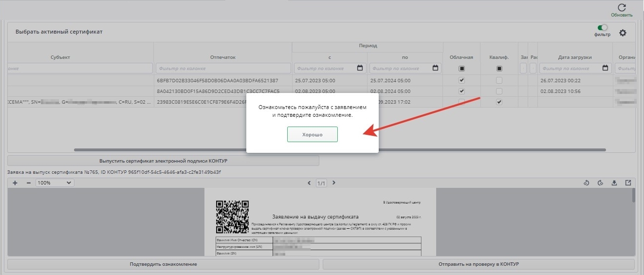Zoom out the document with minus icon
This screenshot has width=644, height=275.
(x=28, y=183)
